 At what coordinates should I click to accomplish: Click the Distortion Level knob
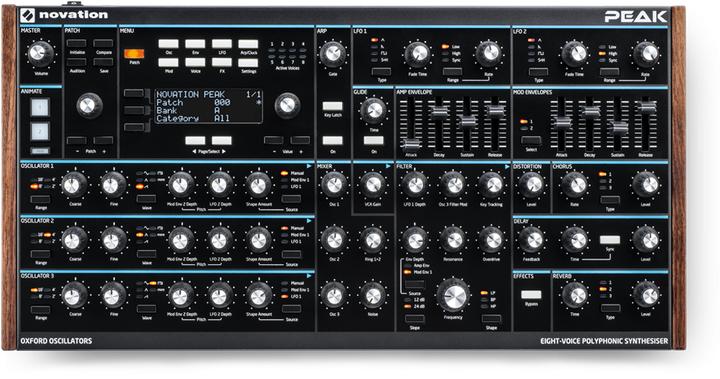531,185
